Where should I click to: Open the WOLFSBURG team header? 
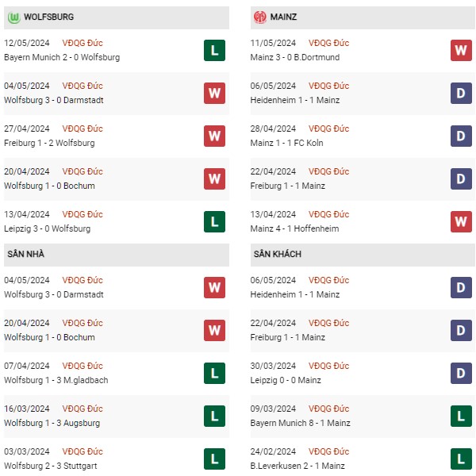pos(117,17)
